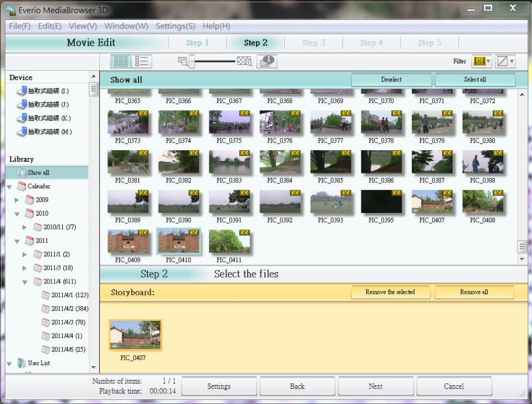Open the View(V) menu

tap(83, 26)
